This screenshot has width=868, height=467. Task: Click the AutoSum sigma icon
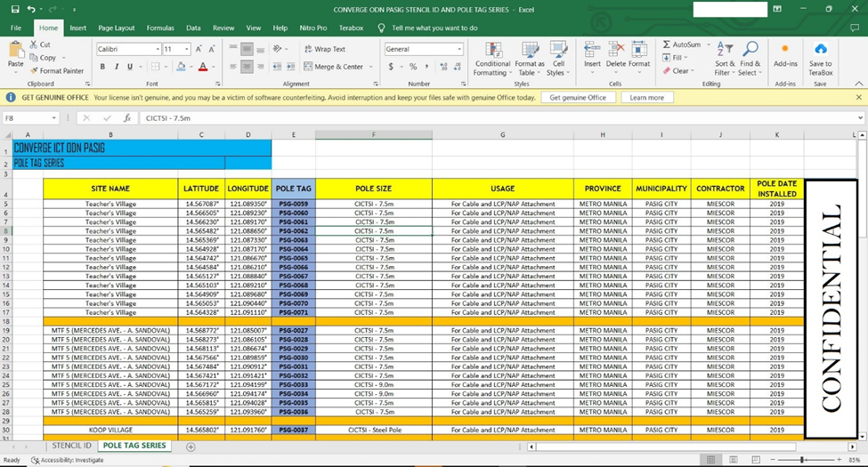(x=667, y=44)
